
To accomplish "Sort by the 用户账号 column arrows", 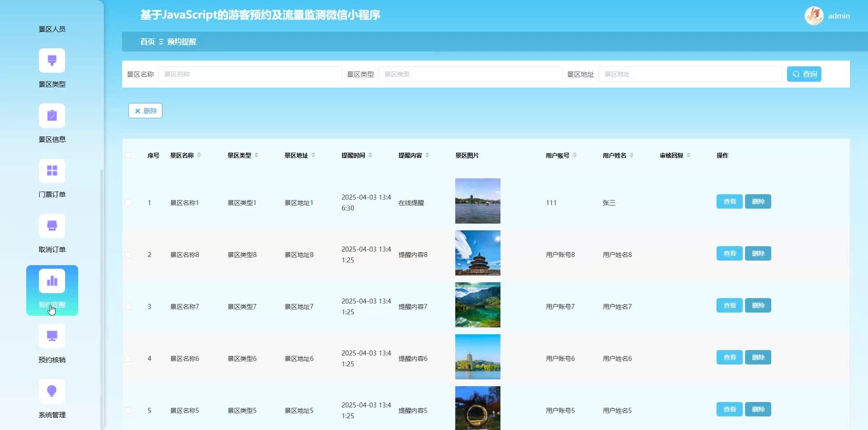I will [x=575, y=155].
